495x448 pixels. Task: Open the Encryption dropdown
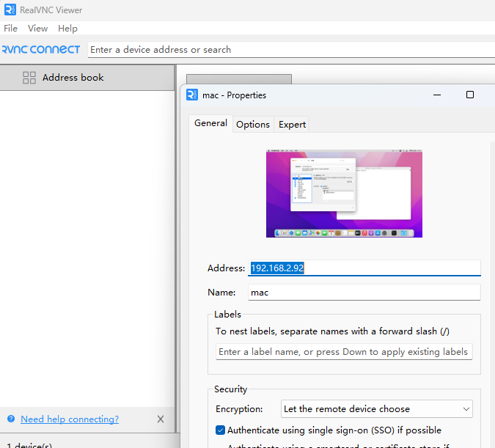(x=377, y=409)
